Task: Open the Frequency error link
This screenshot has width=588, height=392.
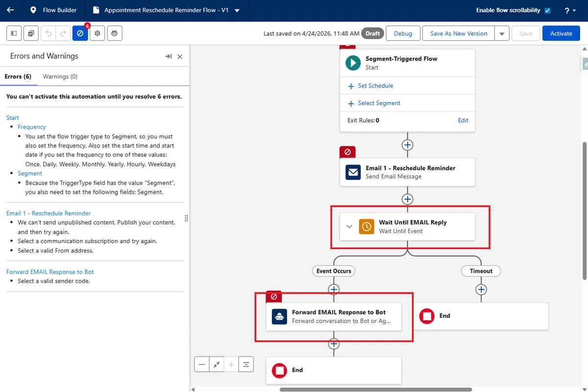Action: tap(32, 127)
